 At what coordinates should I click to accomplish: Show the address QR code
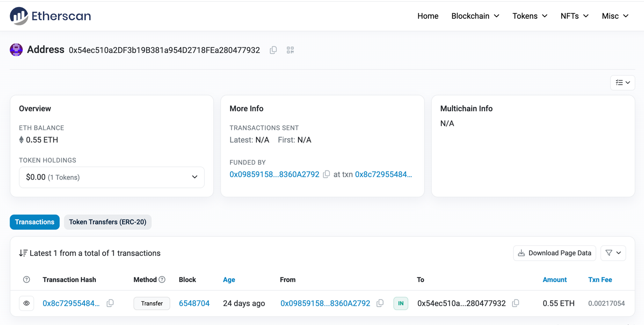point(290,50)
